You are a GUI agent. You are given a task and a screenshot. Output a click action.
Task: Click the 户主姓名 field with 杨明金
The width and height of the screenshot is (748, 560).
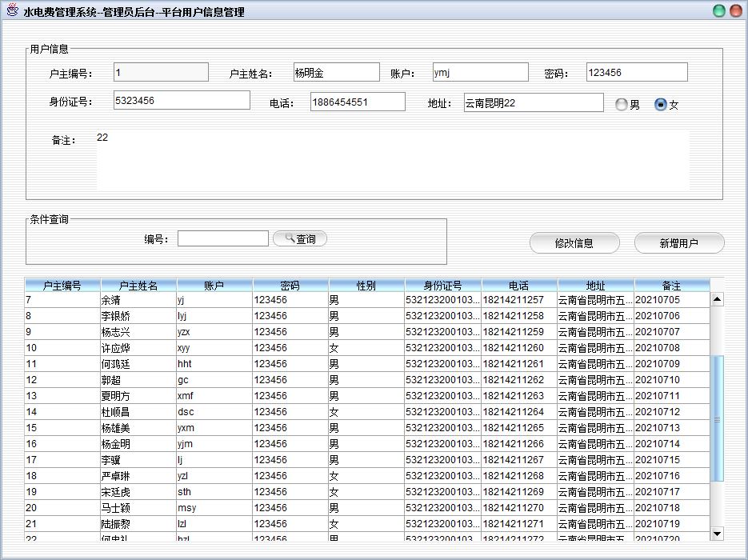pos(336,73)
